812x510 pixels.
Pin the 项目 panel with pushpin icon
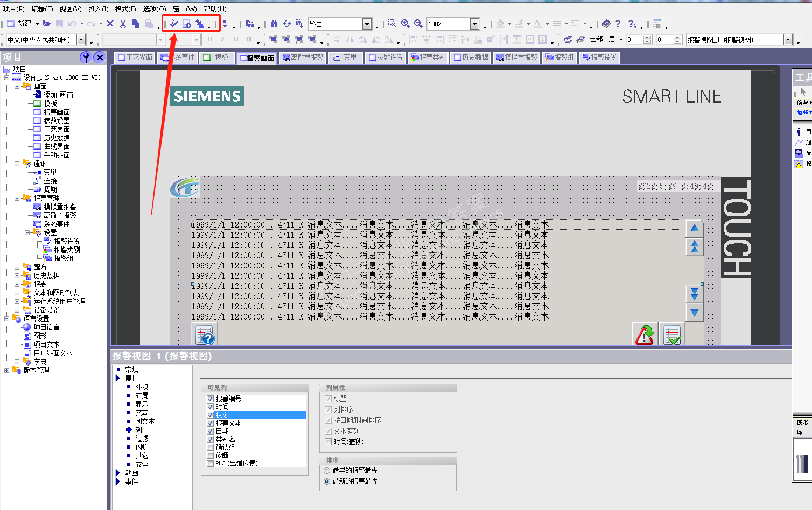tap(85, 57)
